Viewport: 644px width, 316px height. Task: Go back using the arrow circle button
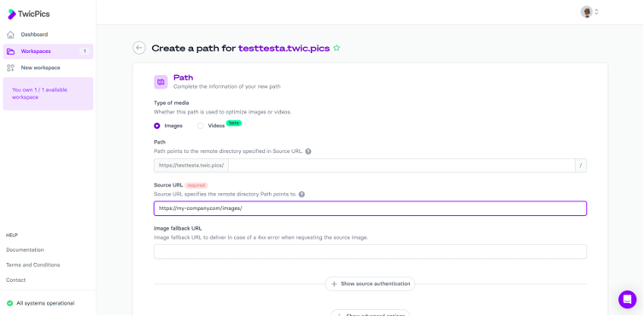(139, 48)
